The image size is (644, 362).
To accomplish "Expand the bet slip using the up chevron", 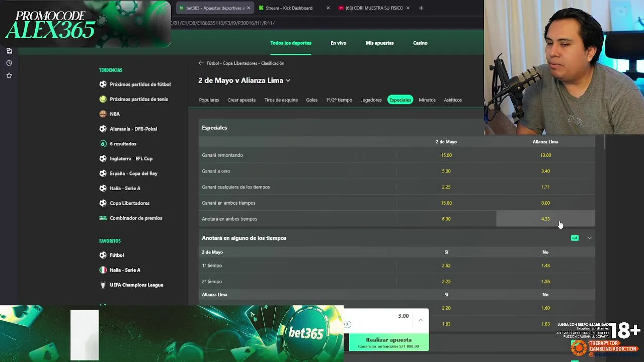I will [x=420, y=320].
